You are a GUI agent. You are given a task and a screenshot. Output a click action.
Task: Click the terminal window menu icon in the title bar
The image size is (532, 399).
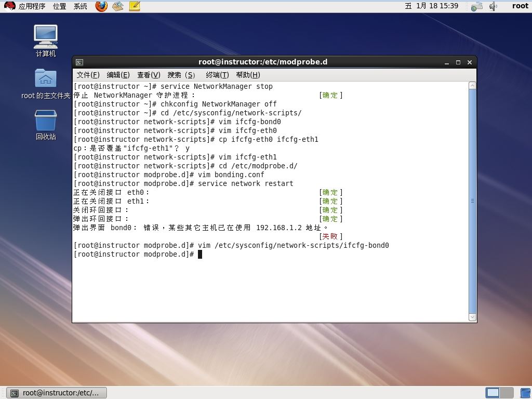[79, 62]
